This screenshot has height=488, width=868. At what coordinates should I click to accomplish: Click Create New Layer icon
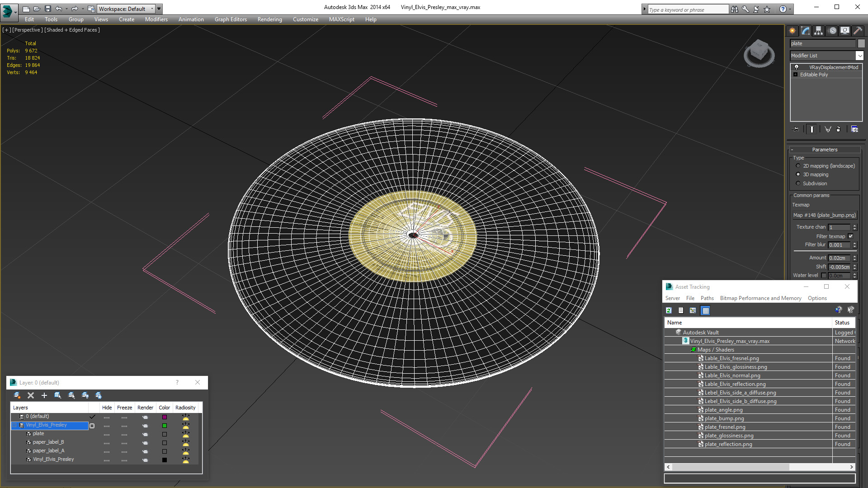[x=17, y=395]
